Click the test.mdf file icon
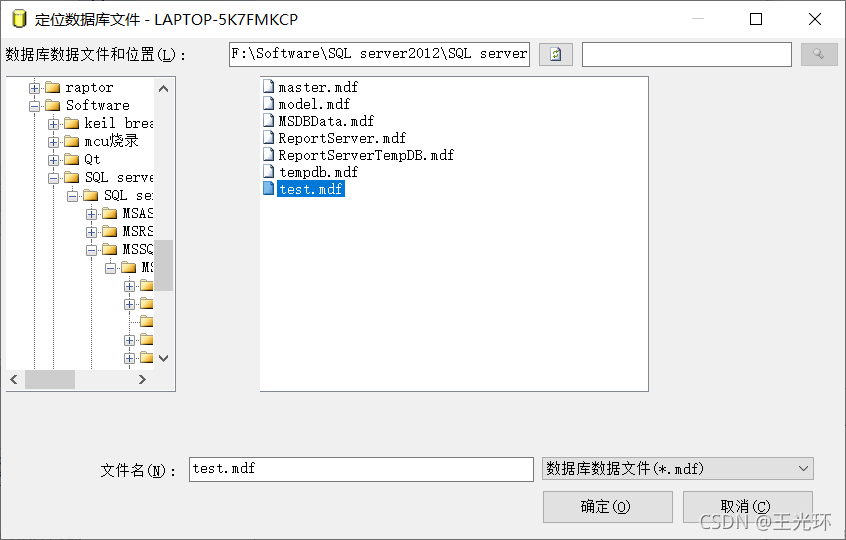 (268, 188)
